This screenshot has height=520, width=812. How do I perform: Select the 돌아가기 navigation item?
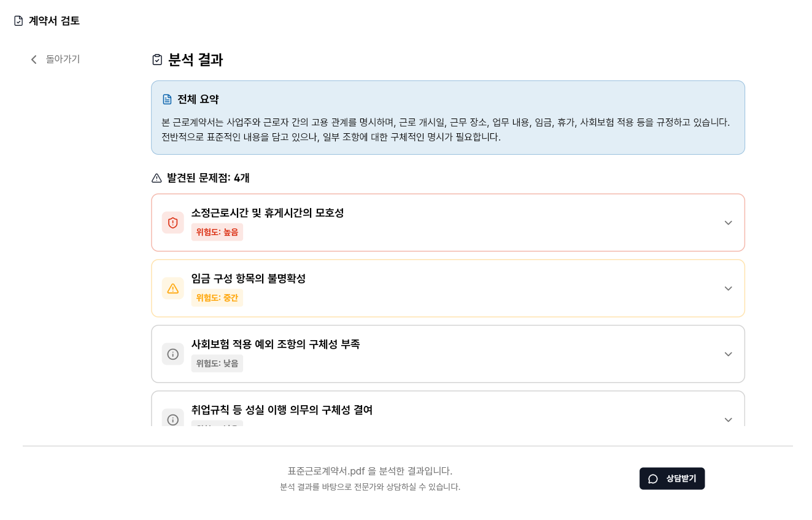click(x=63, y=59)
